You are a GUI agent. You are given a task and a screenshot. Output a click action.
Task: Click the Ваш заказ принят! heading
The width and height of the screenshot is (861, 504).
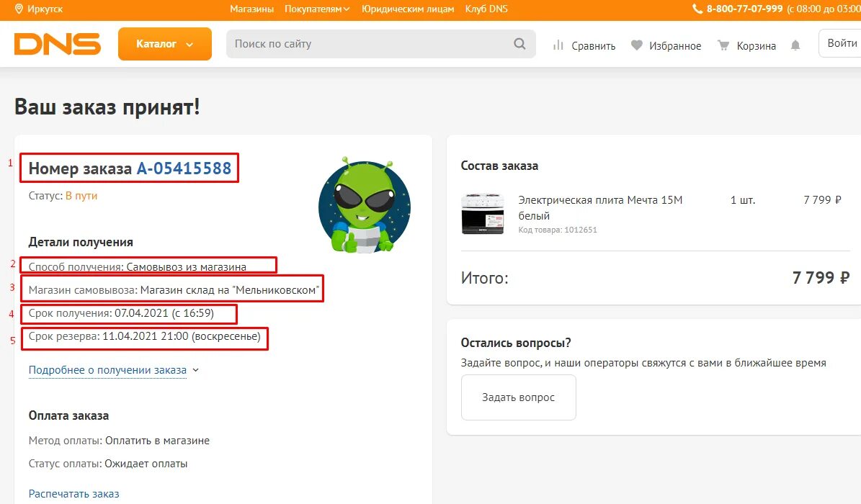coord(107,107)
